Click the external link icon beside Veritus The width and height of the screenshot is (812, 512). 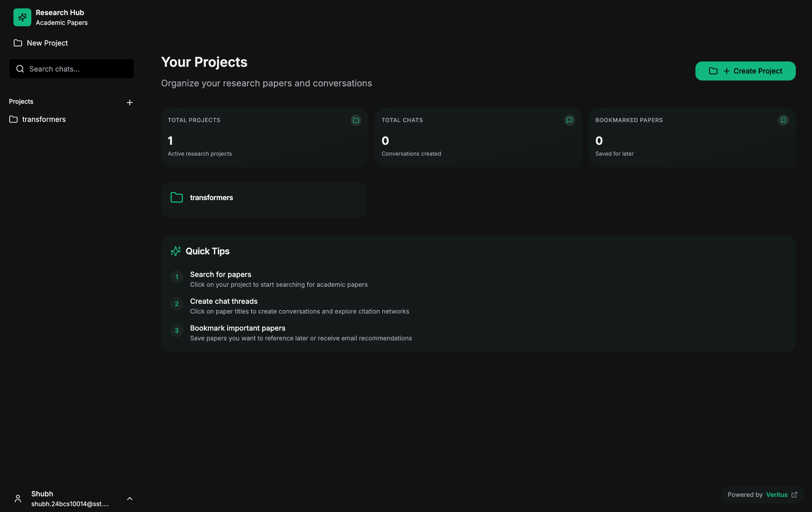794,494
